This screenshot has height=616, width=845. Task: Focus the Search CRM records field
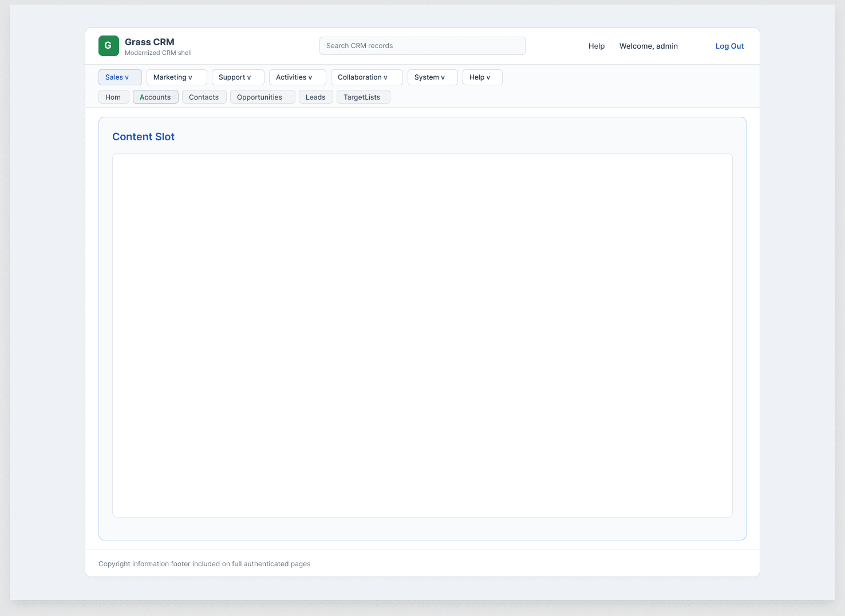click(x=422, y=46)
